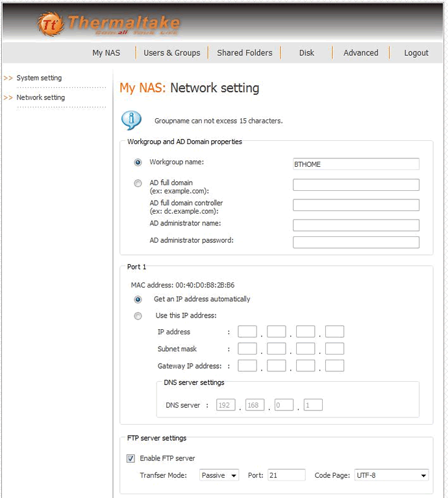The image size is (448, 498).
Task: Click the AD administrator name field
Action: [356, 225]
